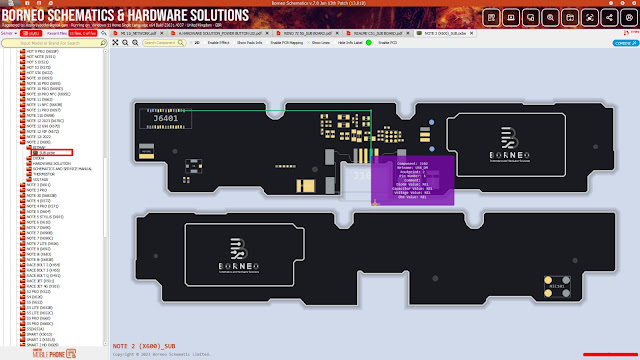Toggle the 2D checkbox
640x360 pixels.
(191, 42)
